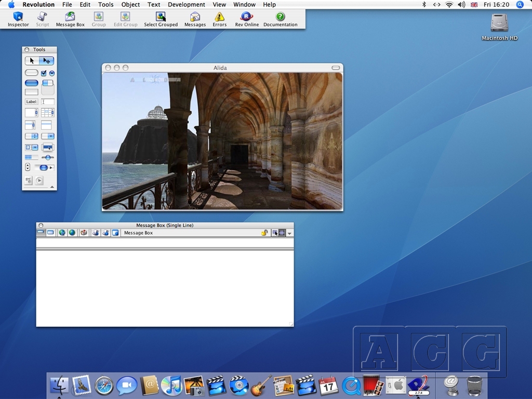Image resolution: width=532 pixels, height=399 pixels.
Task: Show Front Scripts in Message Box
Action: 96,232
